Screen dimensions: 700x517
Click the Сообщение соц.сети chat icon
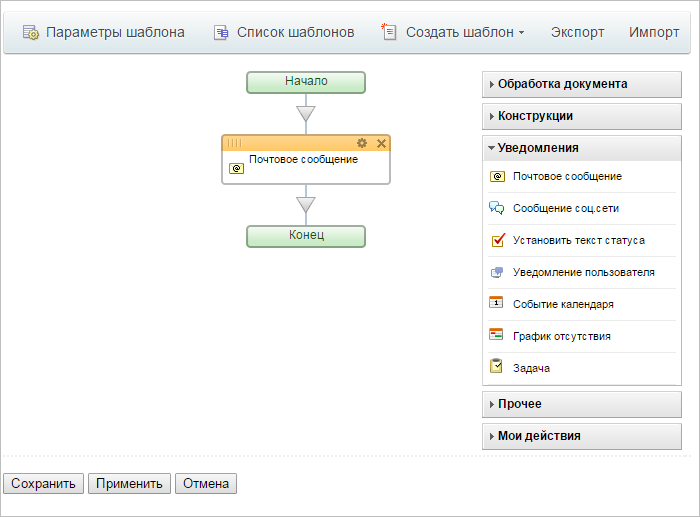(497, 208)
